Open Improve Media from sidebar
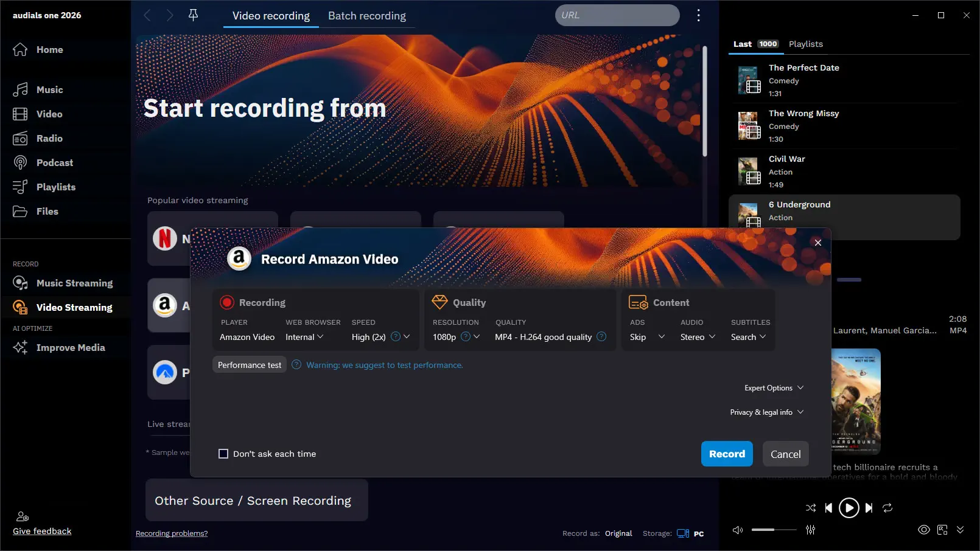Viewport: 980px width, 551px height. (70, 348)
